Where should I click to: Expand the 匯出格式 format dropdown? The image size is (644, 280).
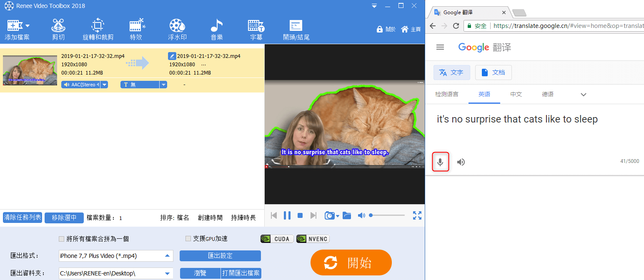167,256
